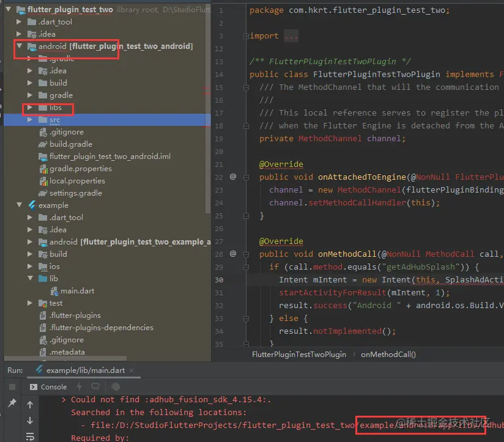504x442 pixels.
Task: Pin the Run tab
Action: point(12,402)
